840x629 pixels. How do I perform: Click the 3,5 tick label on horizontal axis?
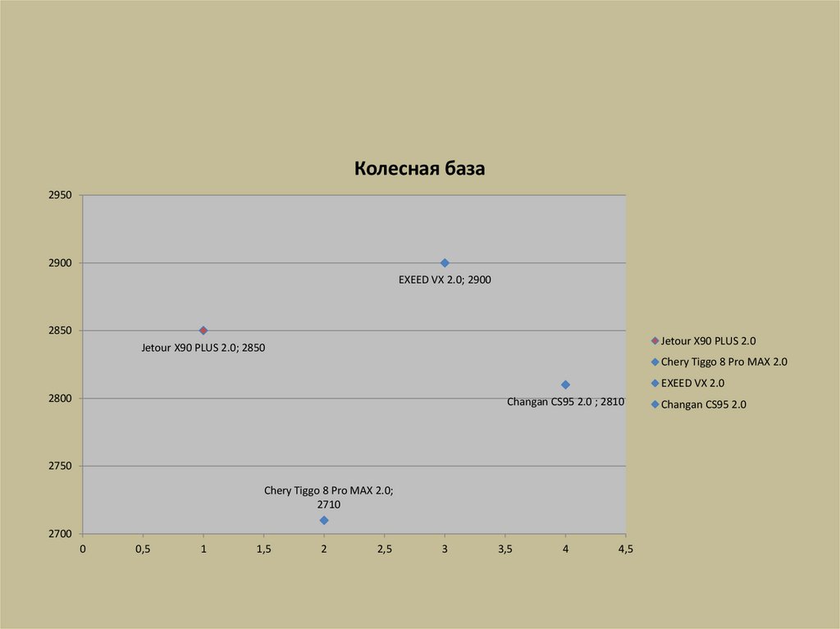click(505, 549)
